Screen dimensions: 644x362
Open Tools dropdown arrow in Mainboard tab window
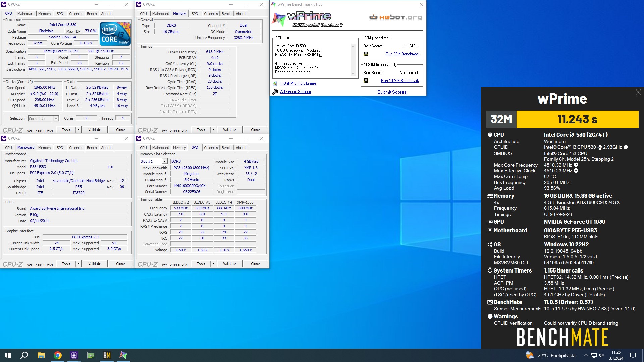pos(78,264)
